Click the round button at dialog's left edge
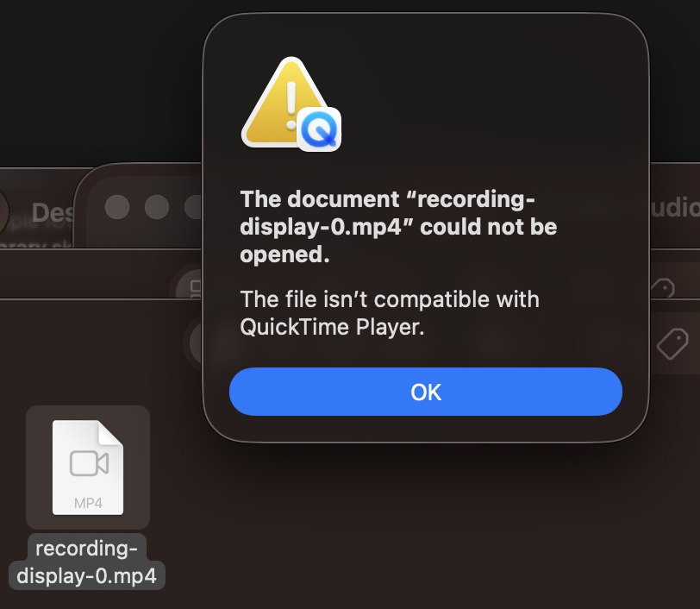 pos(197,343)
